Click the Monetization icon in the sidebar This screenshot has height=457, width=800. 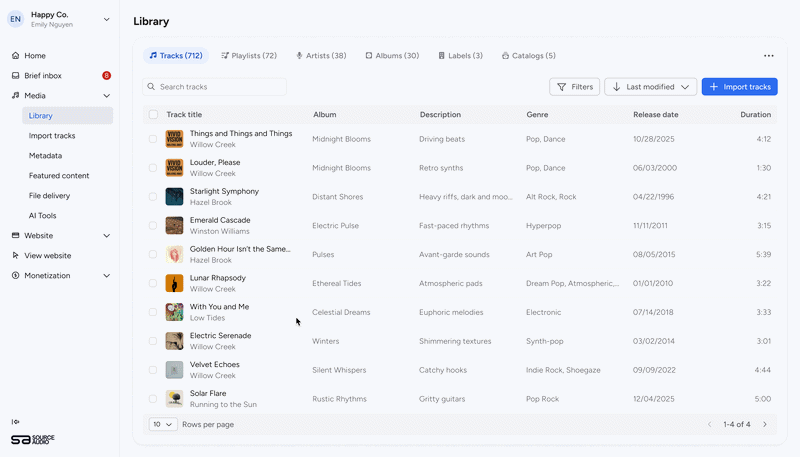pyautogui.click(x=16, y=276)
